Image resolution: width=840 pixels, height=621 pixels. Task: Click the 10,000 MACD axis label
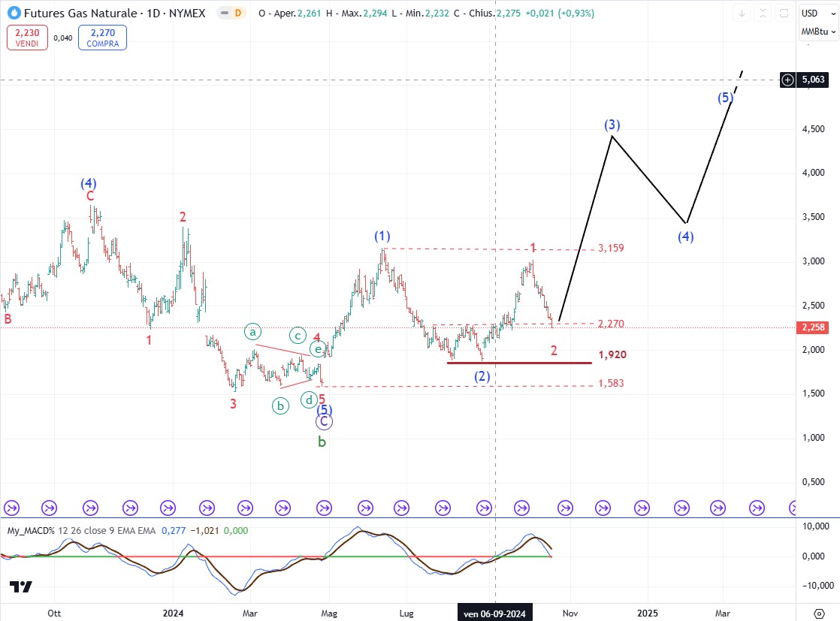(x=815, y=526)
